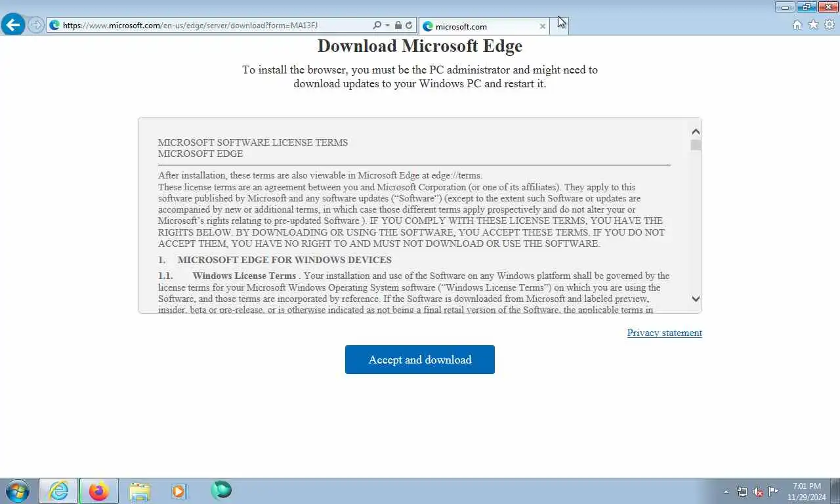
Task: Show hidden tray icons arrow
Action: (x=726, y=492)
